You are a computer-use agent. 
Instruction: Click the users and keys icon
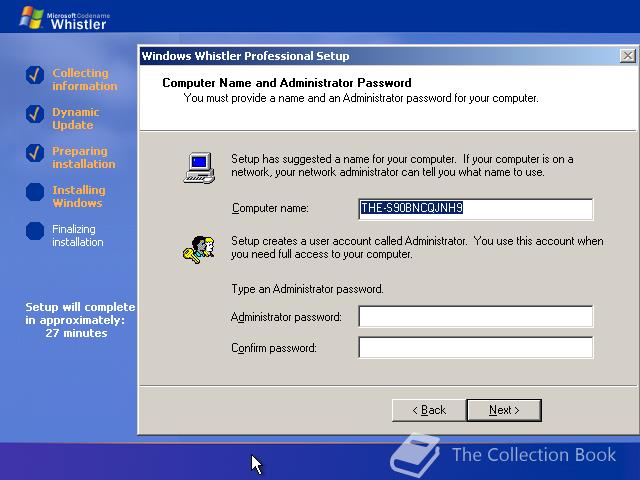pyautogui.click(x=199, y=249)
